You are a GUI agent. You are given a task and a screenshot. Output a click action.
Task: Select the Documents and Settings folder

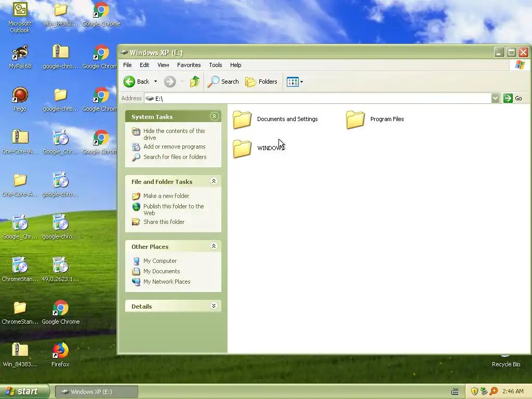[x=275, y=119]
